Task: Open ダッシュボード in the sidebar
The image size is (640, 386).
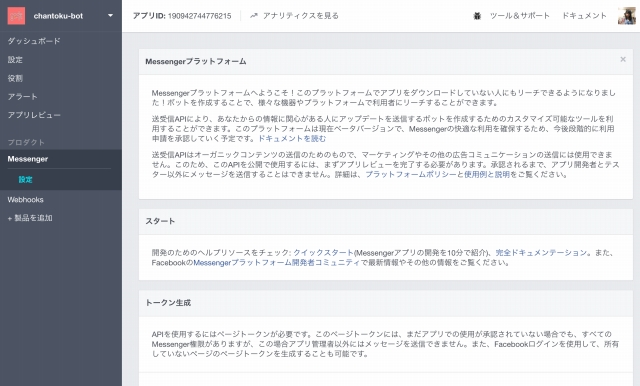Action: [x=34, y=41]
